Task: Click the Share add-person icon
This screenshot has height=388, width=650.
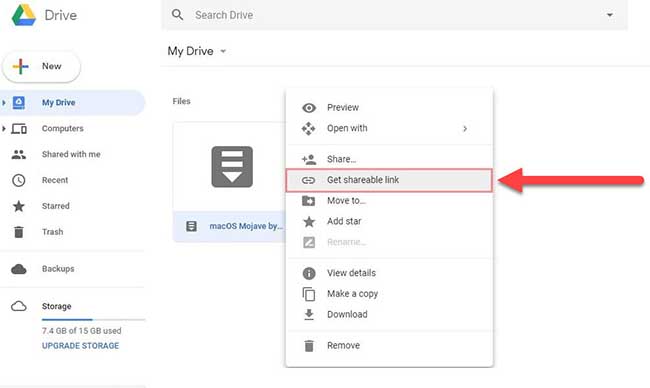Action: coord(309,160)
